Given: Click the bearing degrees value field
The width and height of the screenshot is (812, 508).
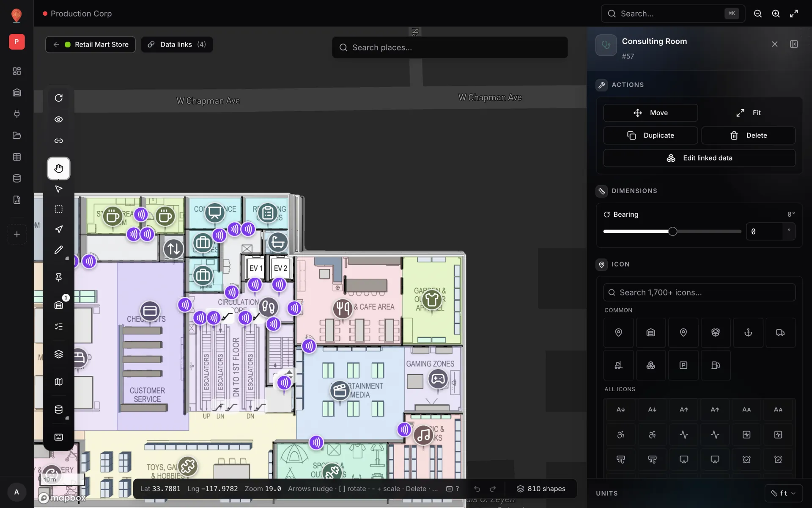Looking at the screenshot, I should point(764,232).
